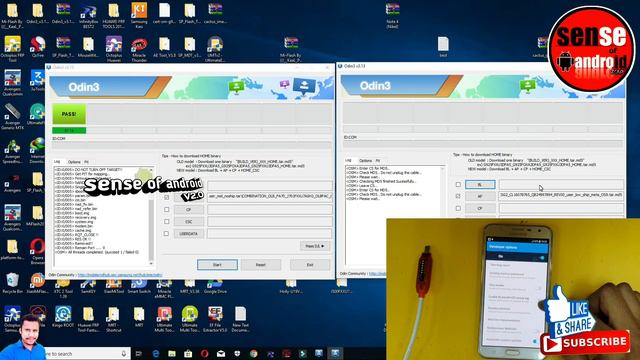The width and height of the screenshot is (640, 360).
Task: Click the CSC file button in left Odin
Action: 189,222
